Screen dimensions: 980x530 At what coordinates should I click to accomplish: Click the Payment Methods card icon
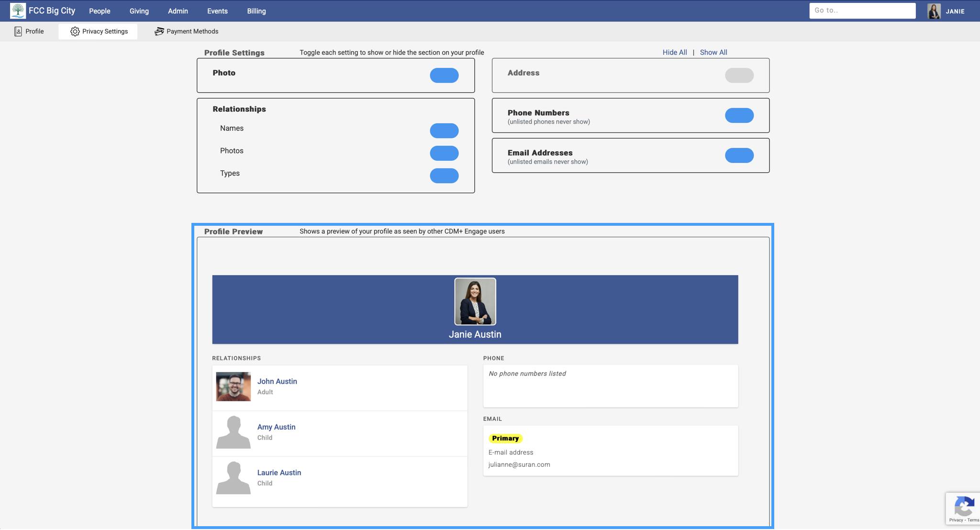[x=159, y=31]
